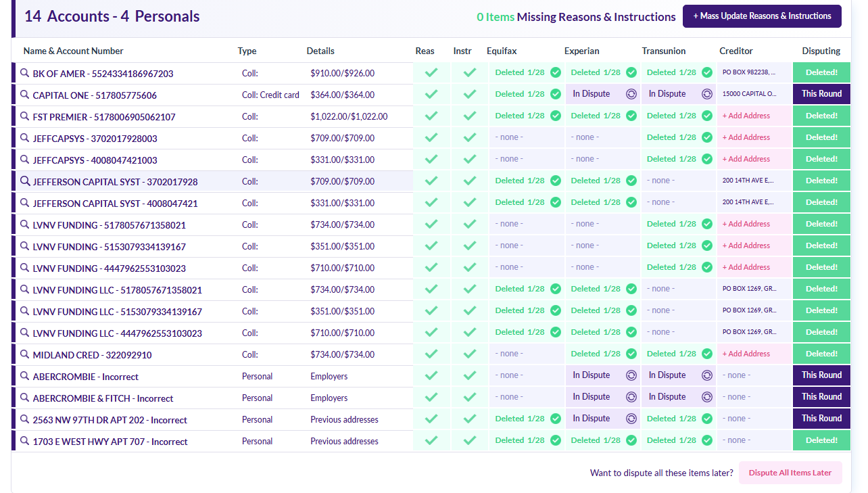The height and width of the screenshot is (493, 868).
Task: Click Deleted! status for 1703 E WEST HWY
Action: click(x=821, y=440)
